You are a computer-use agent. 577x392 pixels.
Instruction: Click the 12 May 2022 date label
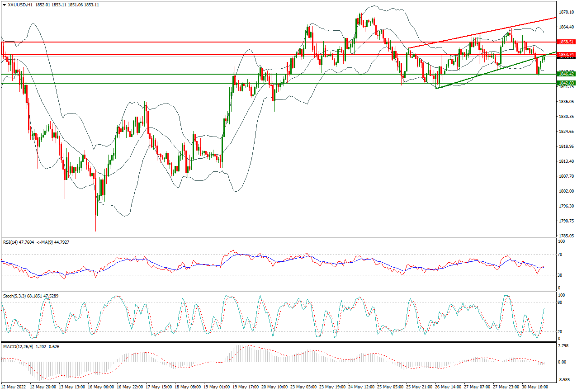[x=14, y=387]
